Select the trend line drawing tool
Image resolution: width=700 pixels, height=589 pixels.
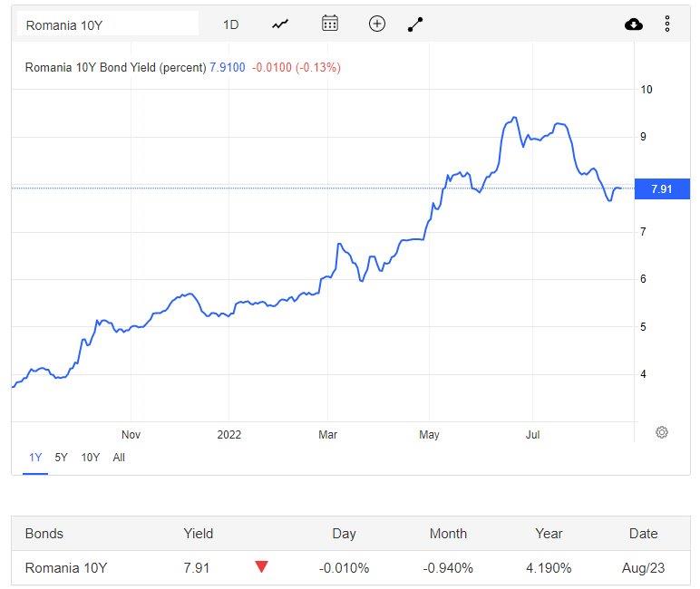416,24
